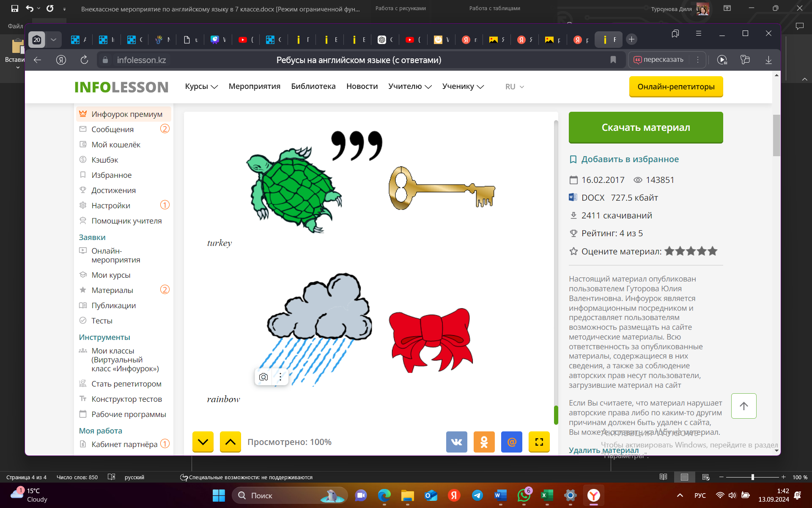Open fullscreen view of document

coord(539,442)
